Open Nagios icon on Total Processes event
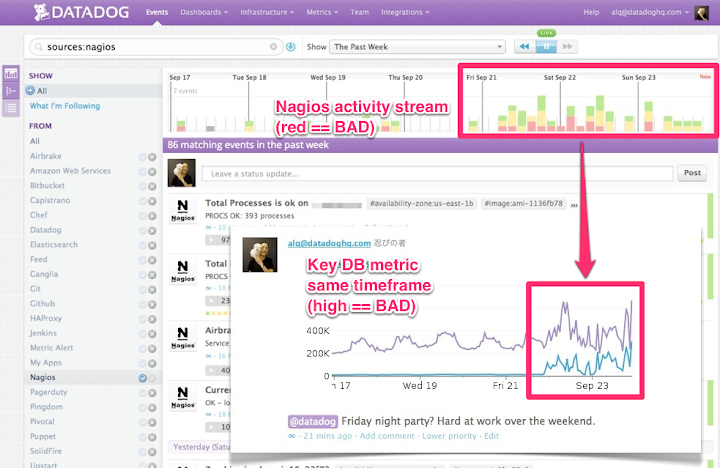720x468 pixels. pos(183,210)
